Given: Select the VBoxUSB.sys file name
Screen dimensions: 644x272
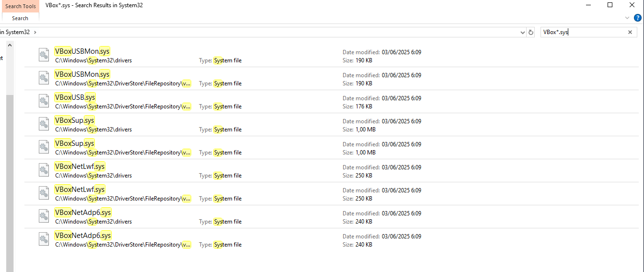Looking at the screenshot, I should click(75, 97).
